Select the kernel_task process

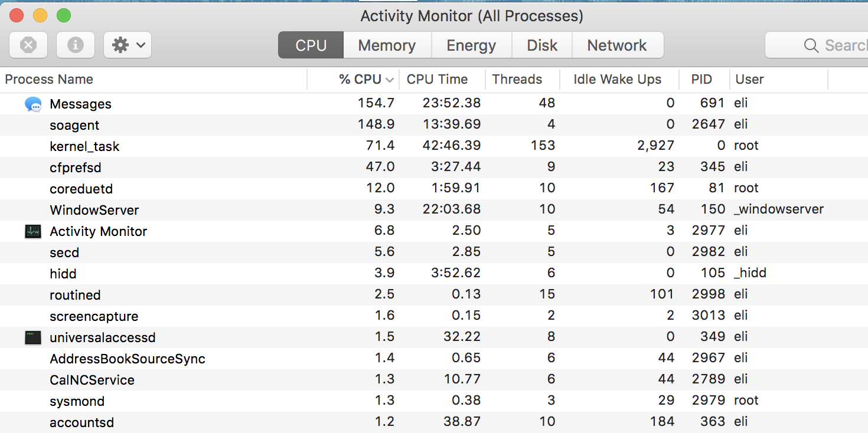click(84, 146)
